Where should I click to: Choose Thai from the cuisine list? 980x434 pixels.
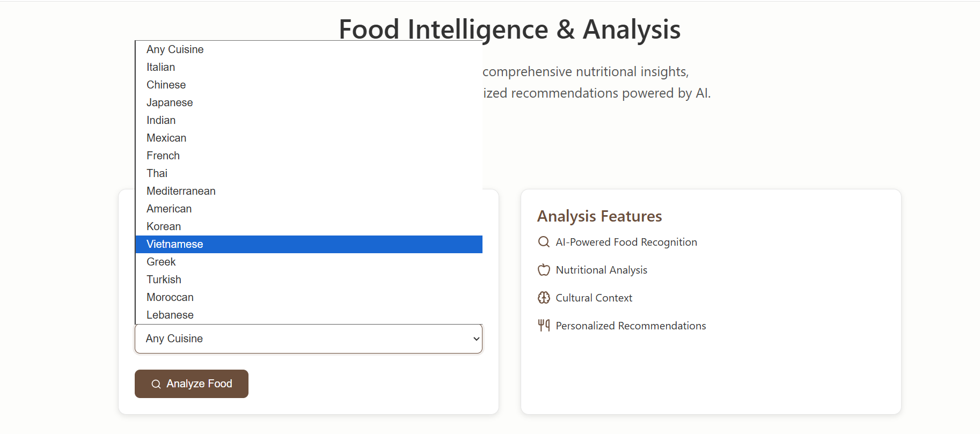[x=157, y=173]
